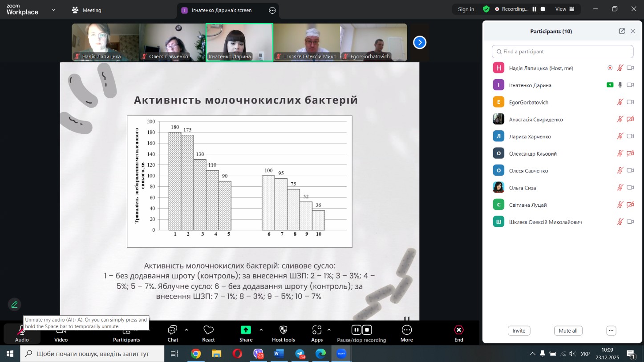Click the Mute all button
Viewport: 644px width, 362px height.
[x=568, y=331]
